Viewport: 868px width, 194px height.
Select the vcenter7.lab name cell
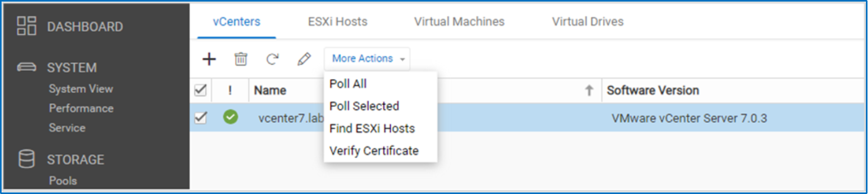pos(291,118)
